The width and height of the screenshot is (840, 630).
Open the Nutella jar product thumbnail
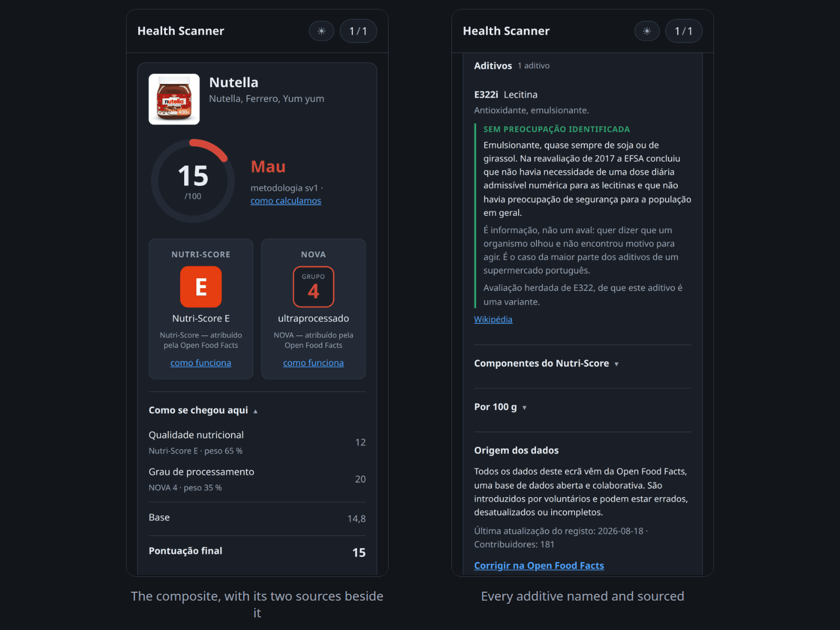[x=174, y=99]
